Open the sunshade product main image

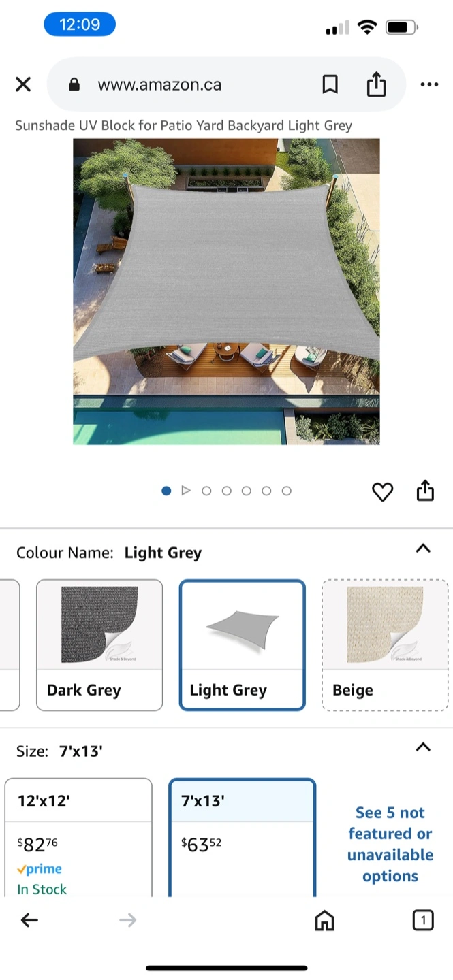[226, 291]
